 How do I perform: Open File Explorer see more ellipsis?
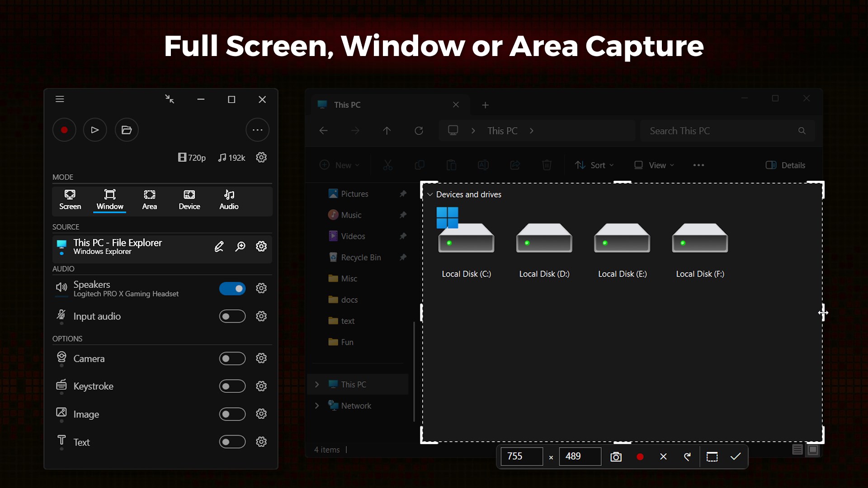point(698,165)
